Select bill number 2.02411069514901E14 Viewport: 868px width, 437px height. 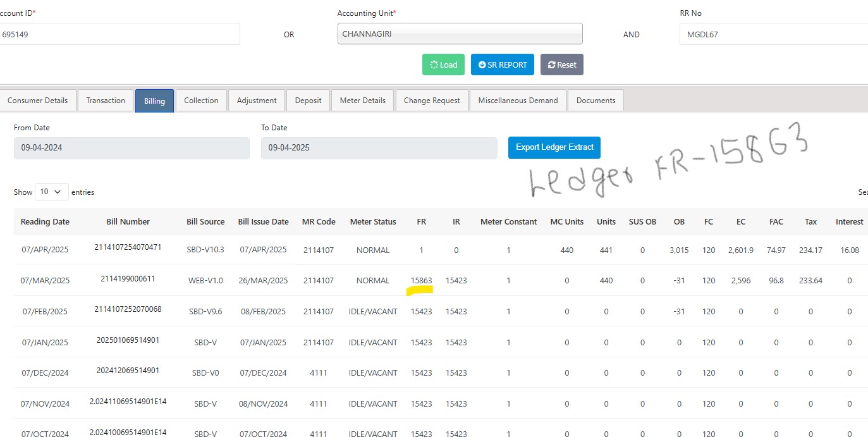coord(128,401)
